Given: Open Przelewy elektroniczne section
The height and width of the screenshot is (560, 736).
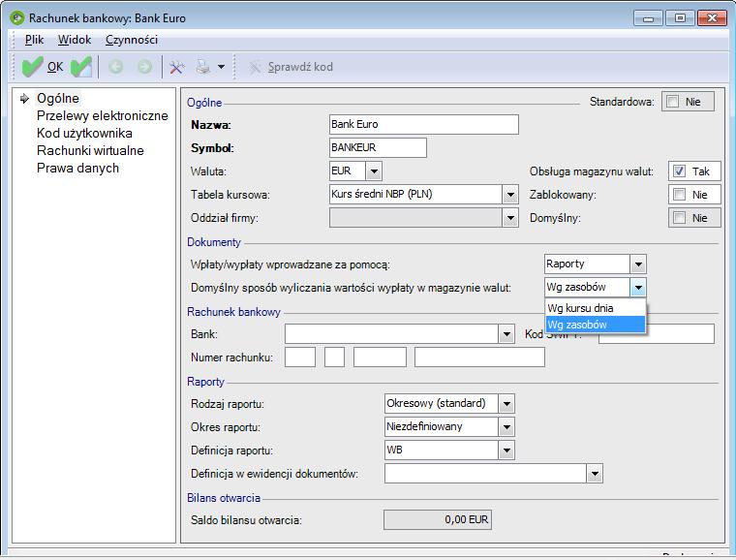Looking at the screenshot, I should coord(103,116).
